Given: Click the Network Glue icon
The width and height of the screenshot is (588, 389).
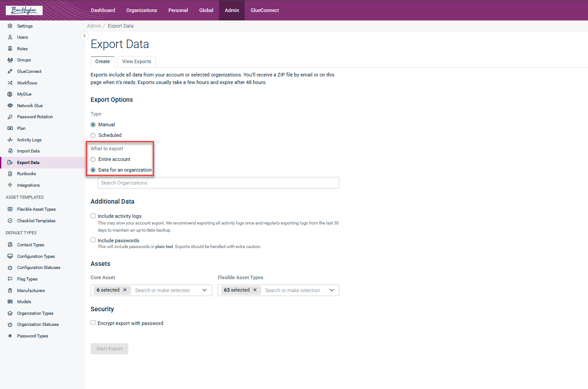Looking at the screenshot, I should tap(10, 106).
